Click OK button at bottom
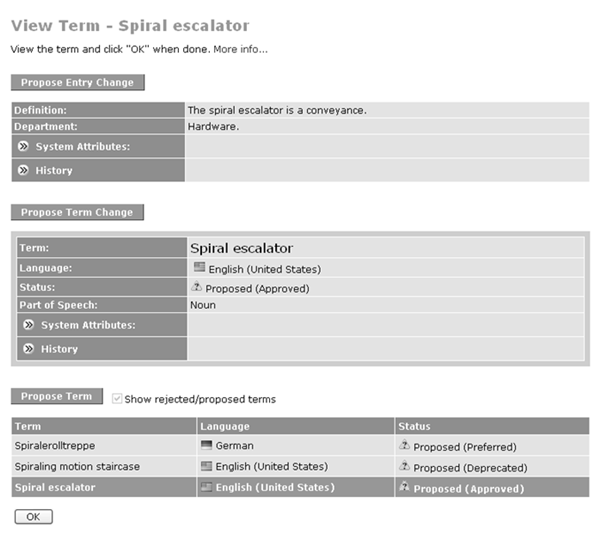This screenshot has height=534, width=600. 34,517
